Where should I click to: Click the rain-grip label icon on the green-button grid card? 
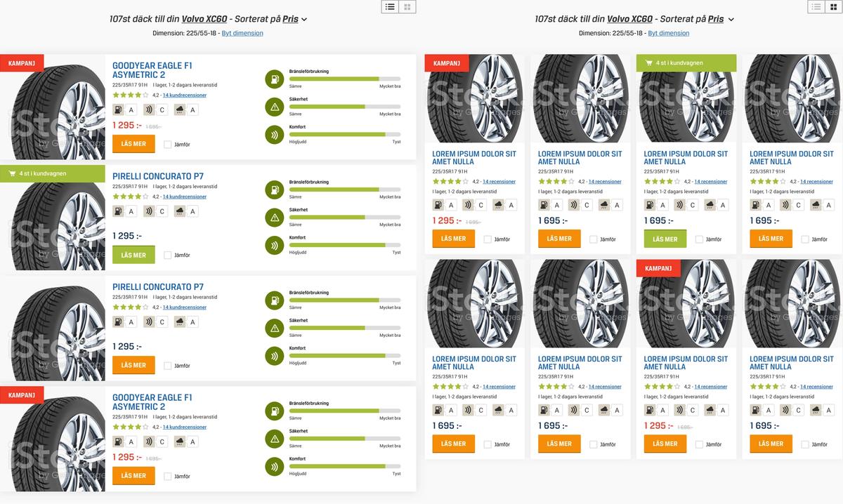click(x=710, y=205)
